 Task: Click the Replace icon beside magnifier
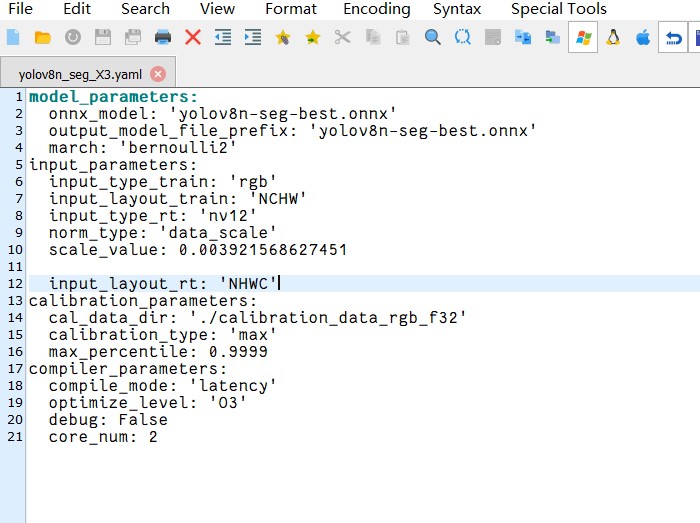[463, 38]
